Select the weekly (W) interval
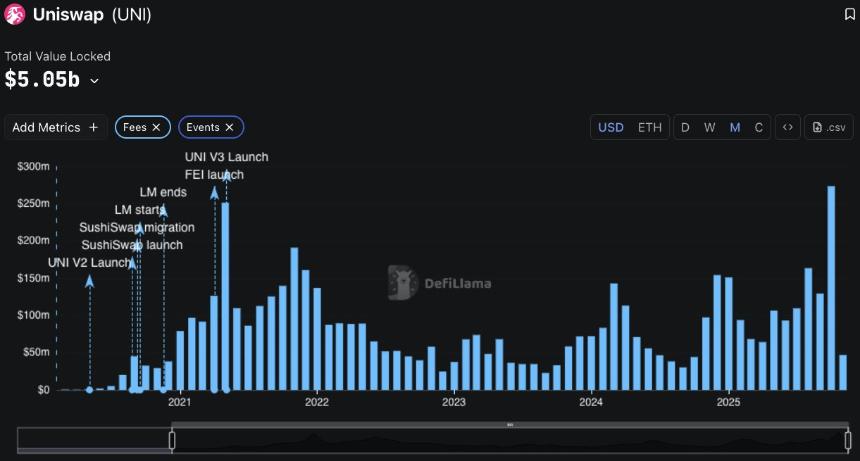The width and height of the screenshot is (860, 461). coord(709,127)
